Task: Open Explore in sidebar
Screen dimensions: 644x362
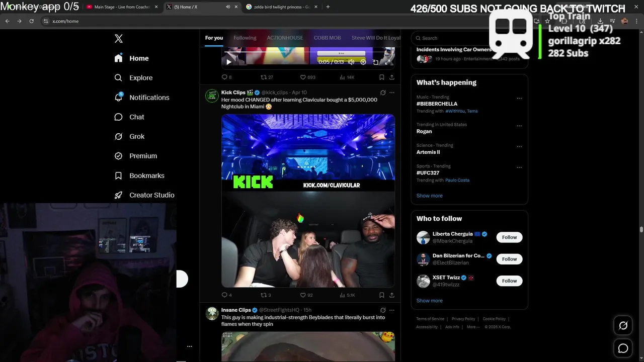Action: click(133, 78)
